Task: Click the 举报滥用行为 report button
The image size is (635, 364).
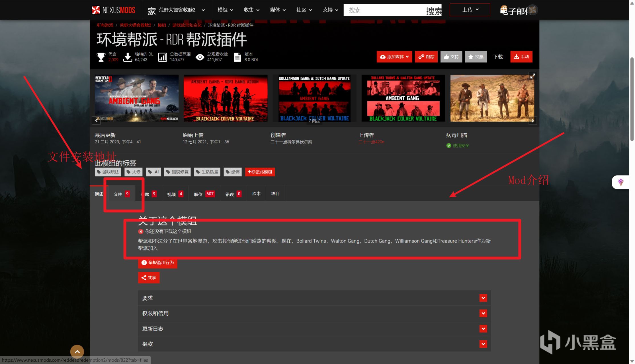Action: [157, 262]
